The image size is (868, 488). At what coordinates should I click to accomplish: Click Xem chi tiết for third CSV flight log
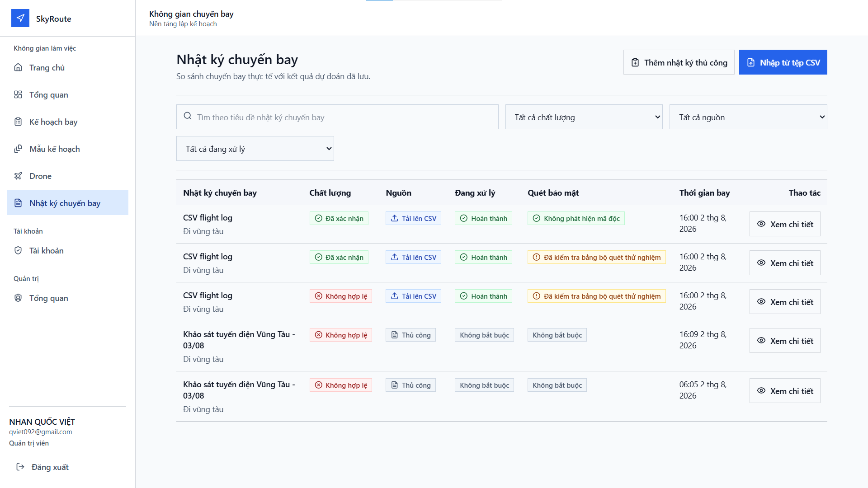click(785, 301)
